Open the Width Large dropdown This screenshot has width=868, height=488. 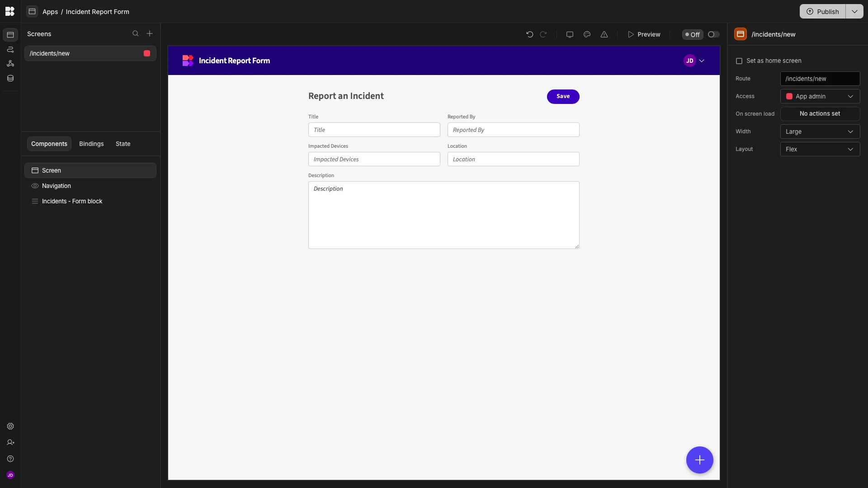[820, 131]
